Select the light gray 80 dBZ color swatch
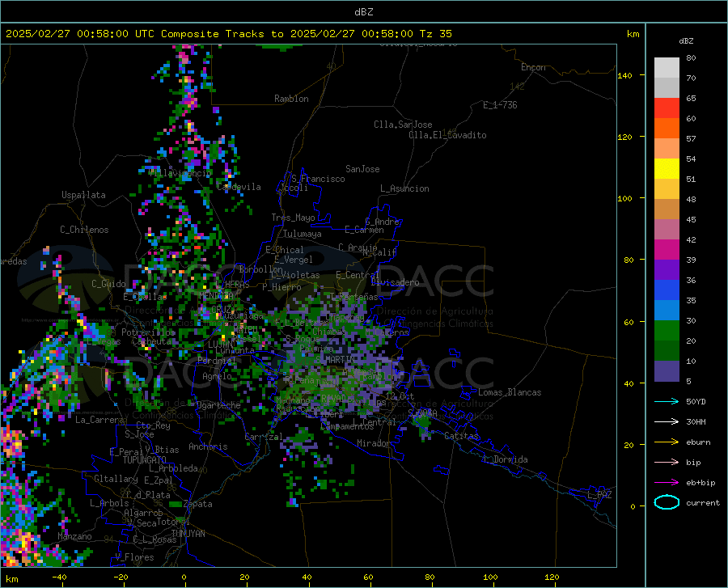This screenshot has width=728, height=588. click(667, 68)
